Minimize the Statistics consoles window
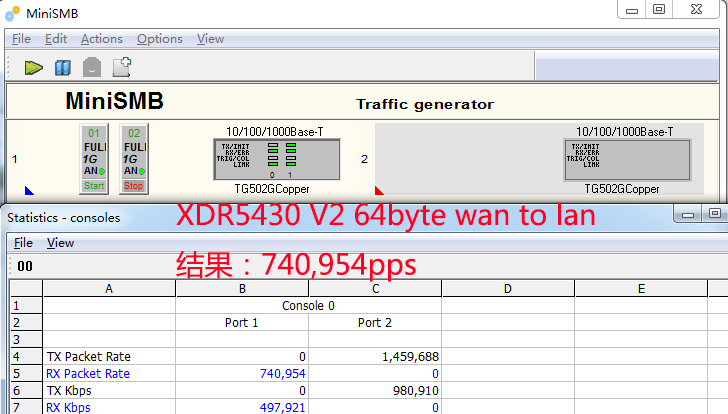 click(688, 214)
